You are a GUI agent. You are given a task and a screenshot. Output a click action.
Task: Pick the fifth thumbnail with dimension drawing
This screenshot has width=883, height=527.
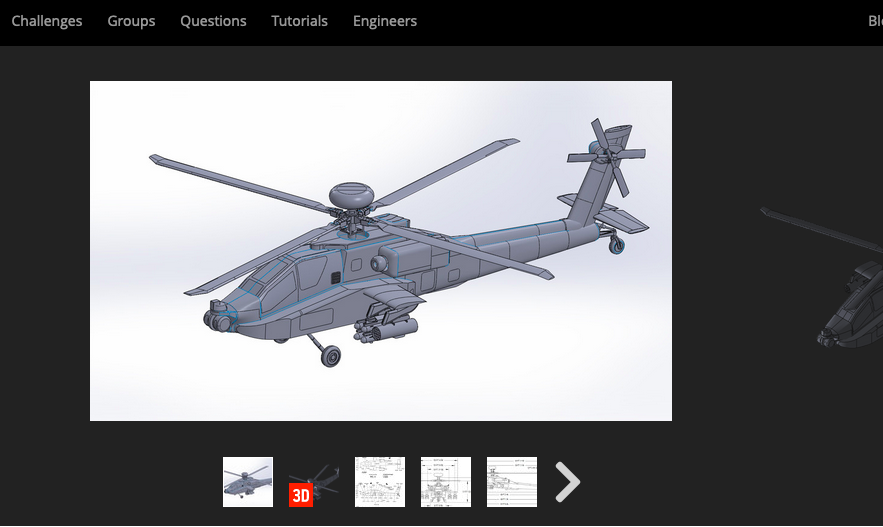point(512,482)
